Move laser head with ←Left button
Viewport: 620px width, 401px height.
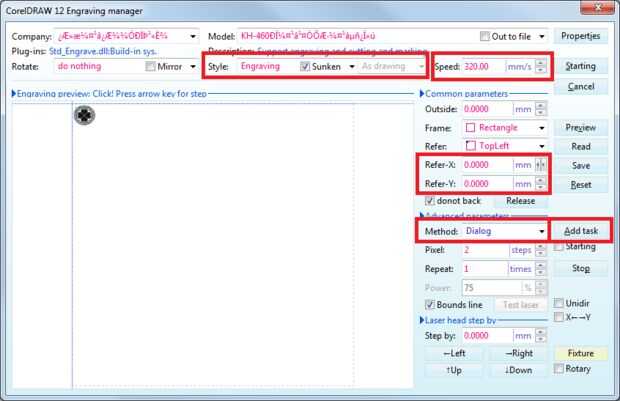coord(454,353)
